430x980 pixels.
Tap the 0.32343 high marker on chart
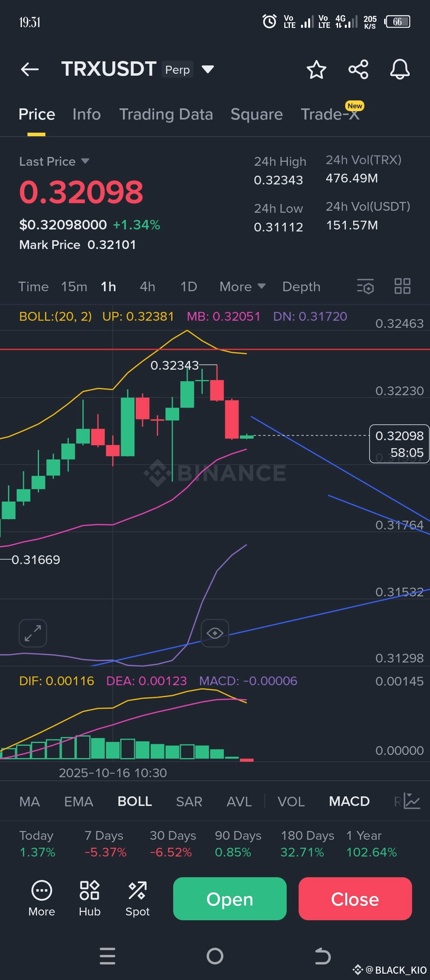point(174,365)
